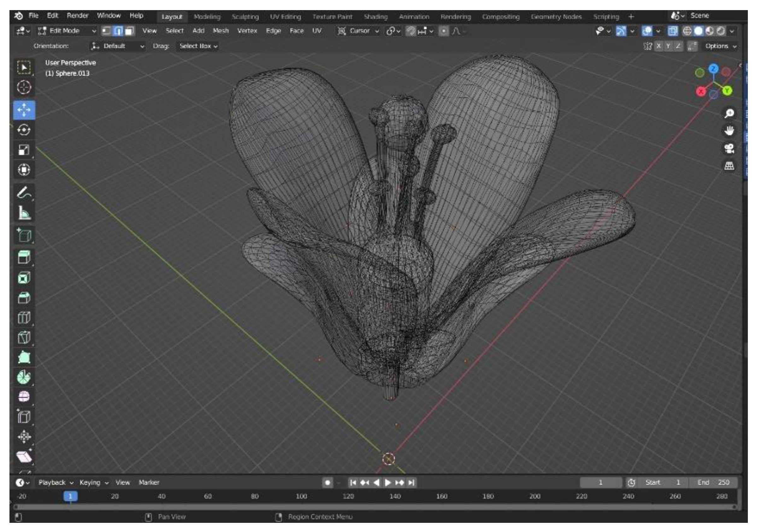Image resolution: width=757 pixels, height=532 pixels.
Task: Open the Mesh menu
Action: pyautogui.click(x=220, y=31)
